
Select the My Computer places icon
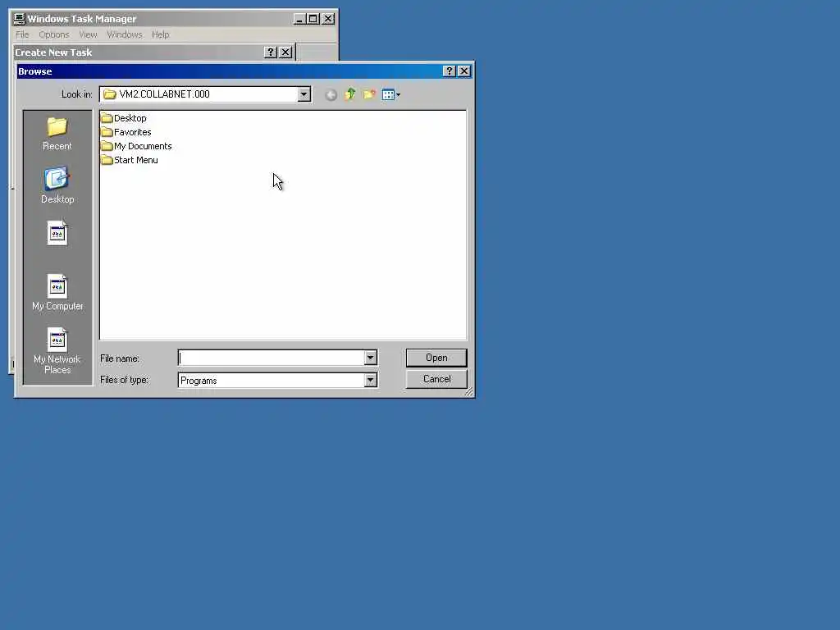point(57,292)
